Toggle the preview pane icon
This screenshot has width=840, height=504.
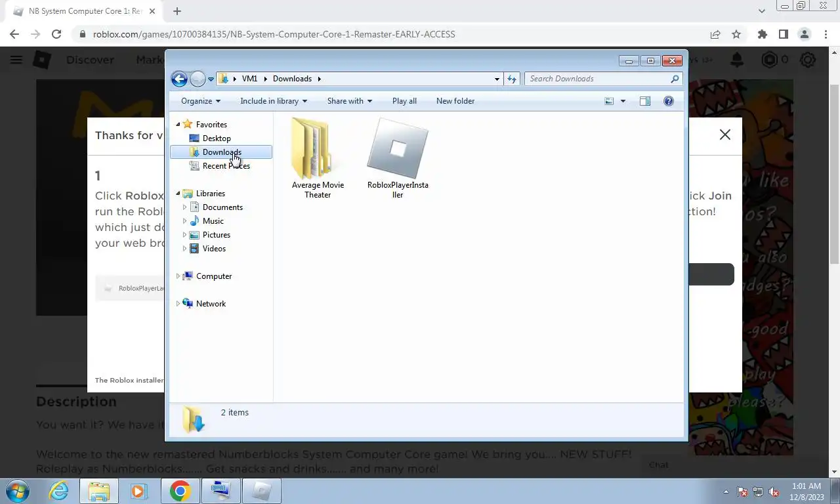645,101
